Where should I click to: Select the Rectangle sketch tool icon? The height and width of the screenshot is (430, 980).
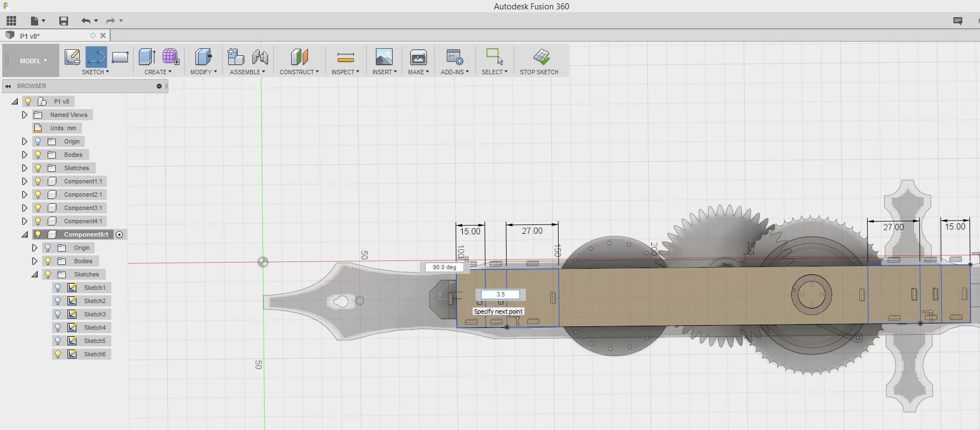click(120, 57)
